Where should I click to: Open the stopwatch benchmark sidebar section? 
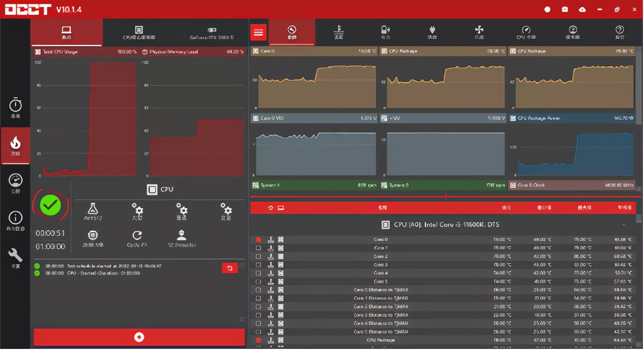coord(15,108)
